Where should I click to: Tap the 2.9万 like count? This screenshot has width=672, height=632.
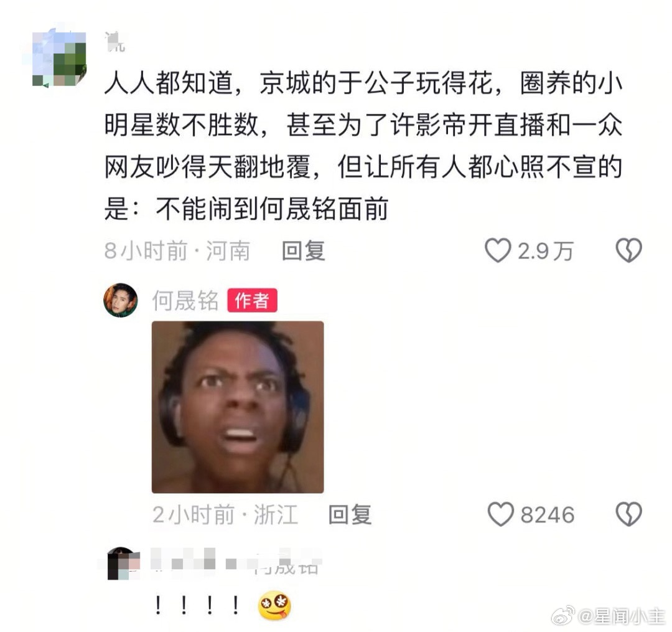tap(545, 251)
